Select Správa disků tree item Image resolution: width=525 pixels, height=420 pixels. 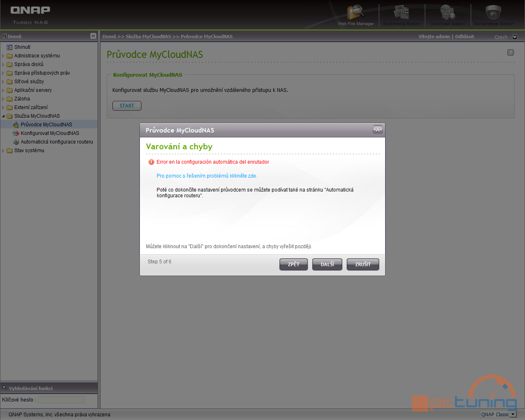(x=29, y=64)
